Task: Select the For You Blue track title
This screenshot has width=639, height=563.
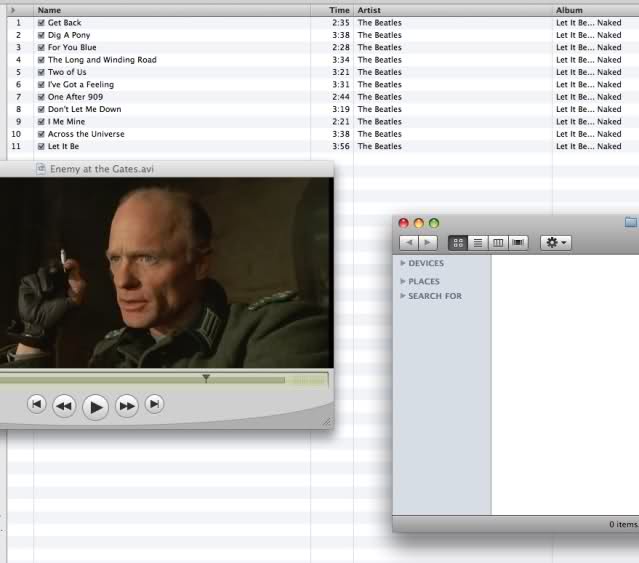Action: (x=72, y=47)
